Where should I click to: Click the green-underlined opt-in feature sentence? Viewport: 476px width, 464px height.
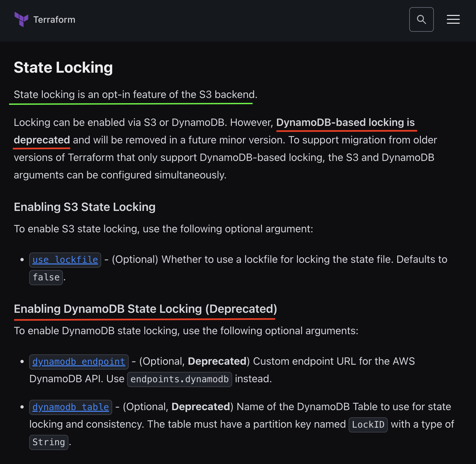coord(135,94)
